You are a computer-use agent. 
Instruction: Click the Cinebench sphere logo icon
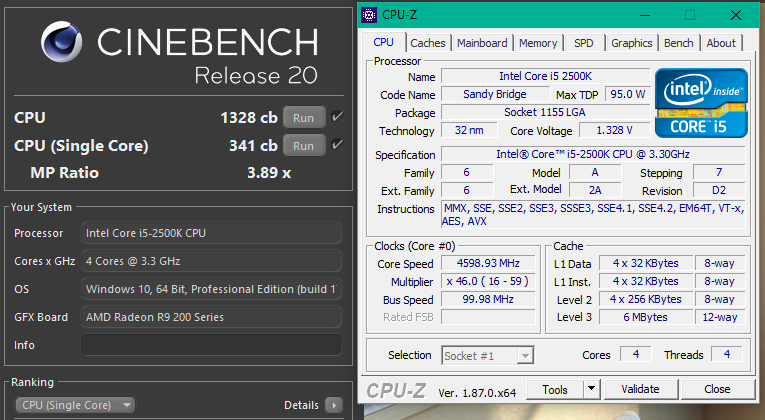pyautogui.click(x=61, y=41)
